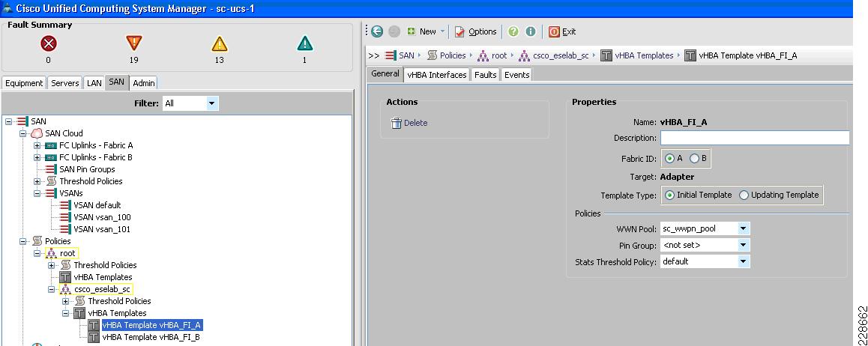
Task: Collapse the csco_eselab_sc node
Action: (x=52, y=289)
